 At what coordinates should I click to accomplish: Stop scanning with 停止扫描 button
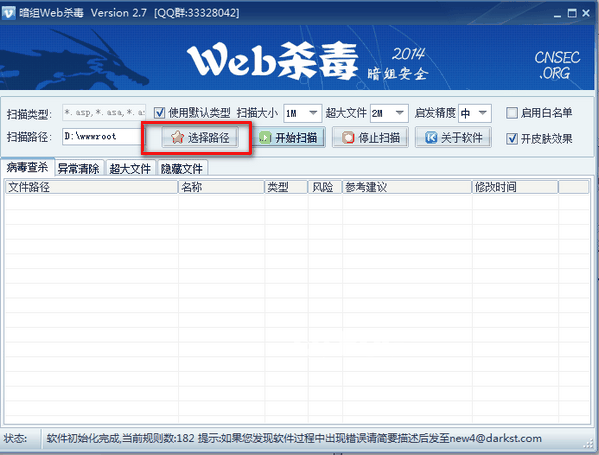(371, 138)
